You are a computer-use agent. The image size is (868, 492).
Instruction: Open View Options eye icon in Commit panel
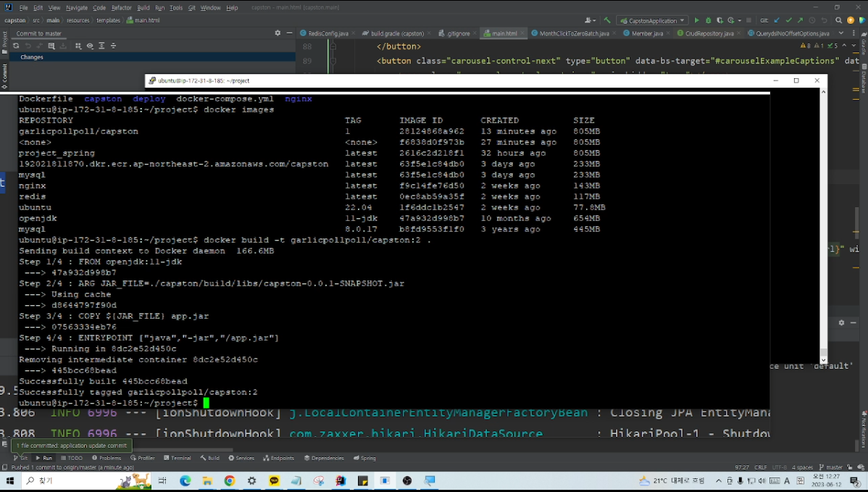[90, 46]
